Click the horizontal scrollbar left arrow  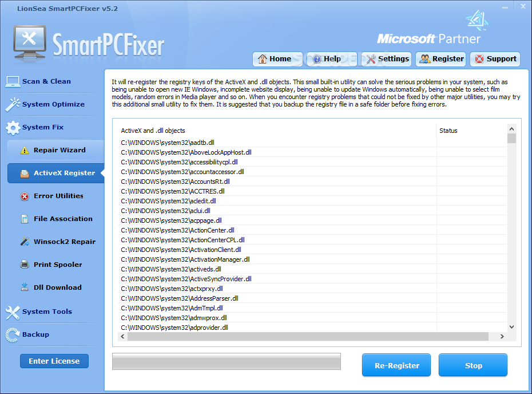click(x=122, y=336)
